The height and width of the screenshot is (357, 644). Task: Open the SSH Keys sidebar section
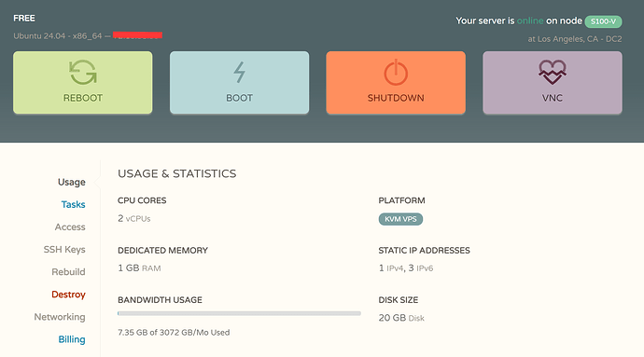tap(64, 250)
